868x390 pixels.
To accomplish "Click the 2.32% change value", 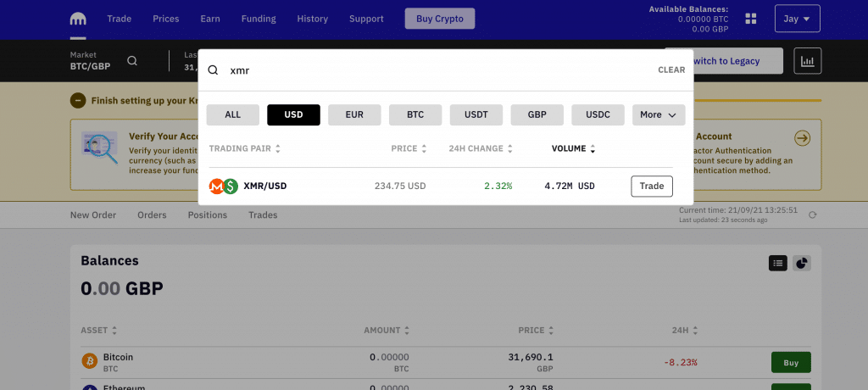I will 498,187.
